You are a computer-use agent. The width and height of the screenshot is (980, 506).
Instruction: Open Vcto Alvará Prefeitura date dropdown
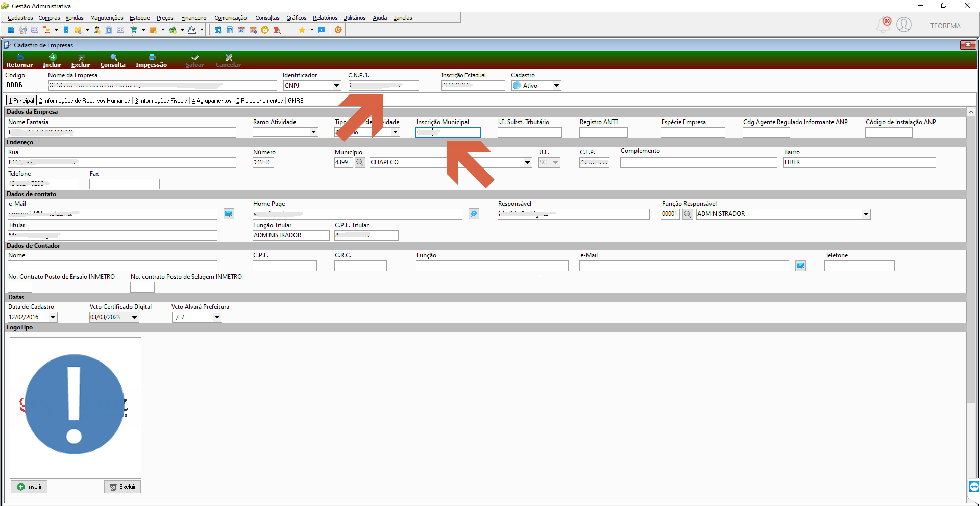217,317
